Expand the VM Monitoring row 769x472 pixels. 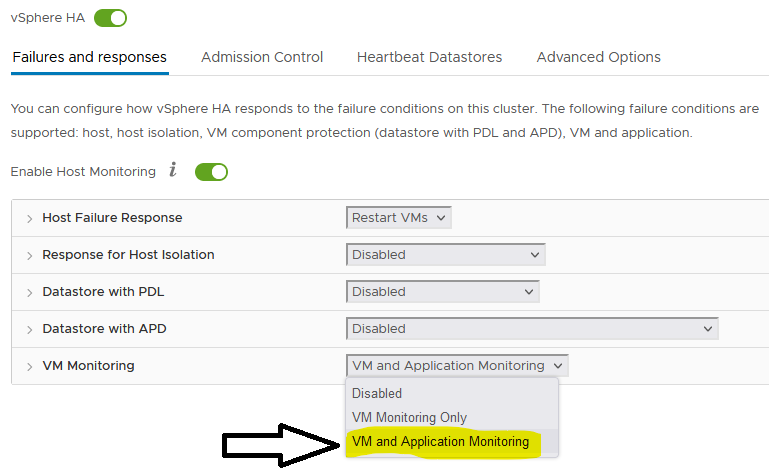click(x=29, y=367)
